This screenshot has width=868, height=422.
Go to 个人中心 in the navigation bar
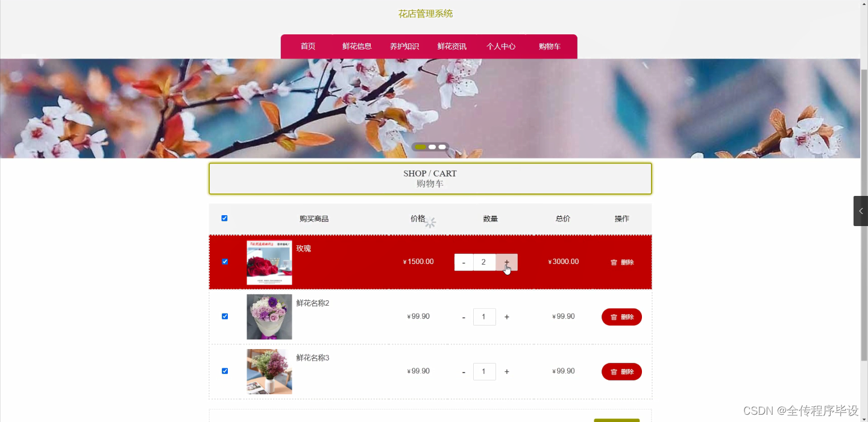pos(501,46)
